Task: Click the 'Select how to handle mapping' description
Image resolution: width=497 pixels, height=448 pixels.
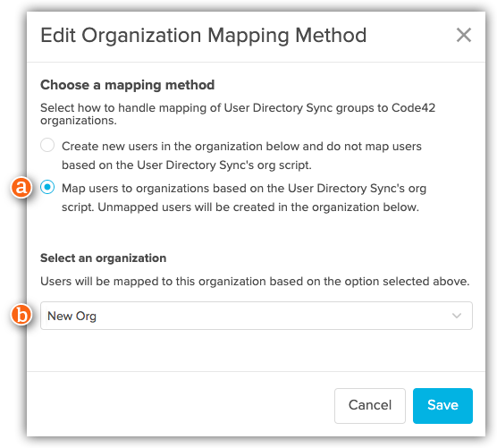Action: click(238, 114)
